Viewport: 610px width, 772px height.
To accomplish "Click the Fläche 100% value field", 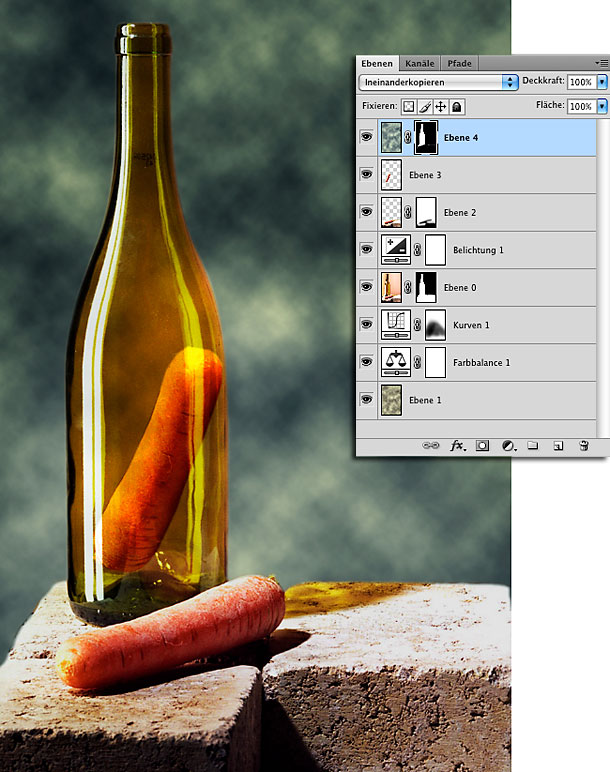I will (x=581, y=106).
